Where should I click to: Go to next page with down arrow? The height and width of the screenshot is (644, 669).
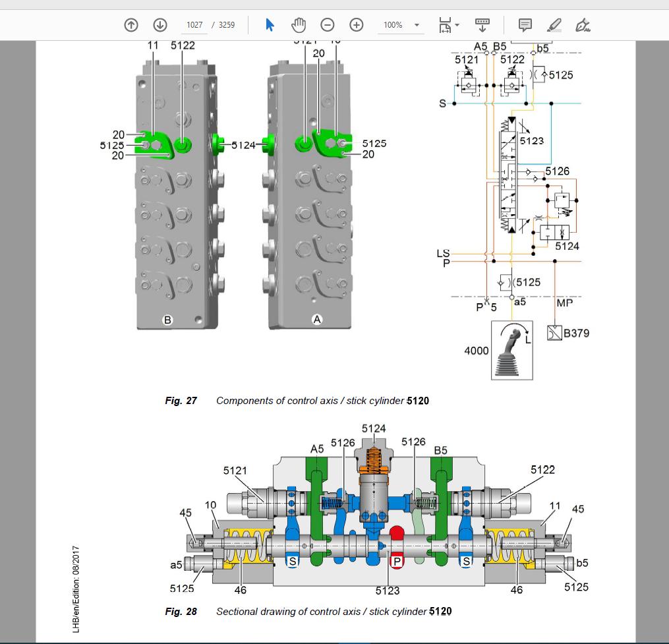click(160, 25)
